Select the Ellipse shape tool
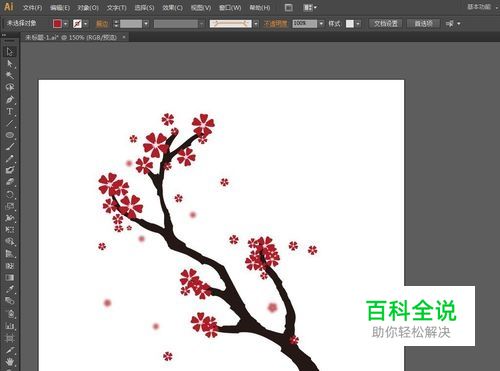Viewport: 500px width, 371px height. coord(10,135)
